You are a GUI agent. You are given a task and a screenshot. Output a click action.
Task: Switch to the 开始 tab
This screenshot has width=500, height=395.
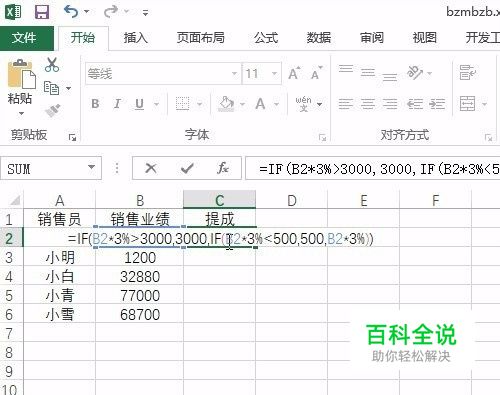coord(83,38)
